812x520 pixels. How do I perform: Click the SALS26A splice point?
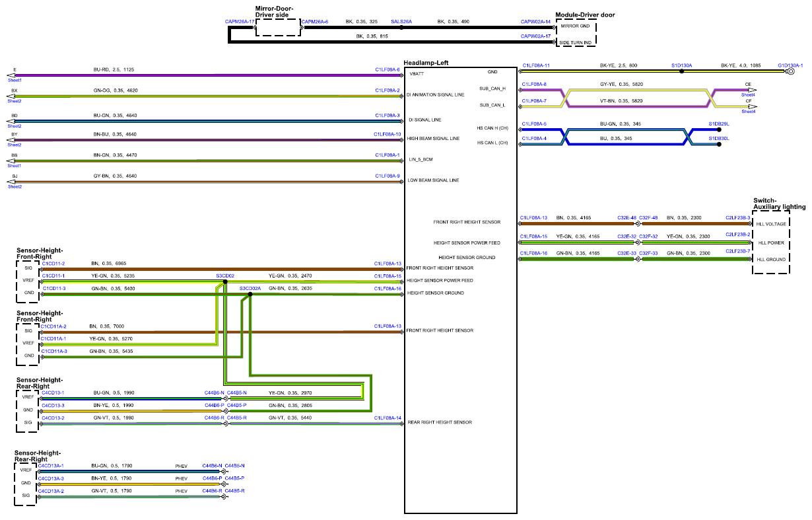(x=401, y=27)
